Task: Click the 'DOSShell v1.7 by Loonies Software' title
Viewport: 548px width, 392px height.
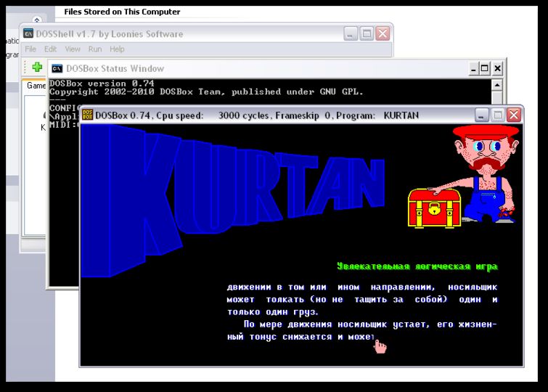Action: click(110, 34)
